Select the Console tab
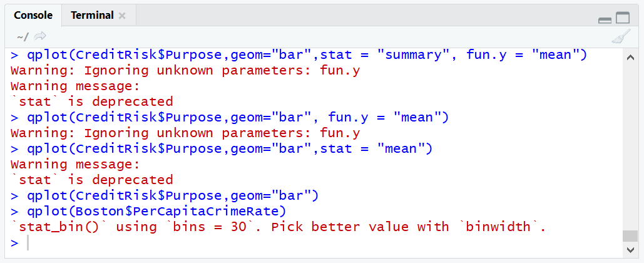The height and width of the screenshot is (263, 644). coord(33,15)
